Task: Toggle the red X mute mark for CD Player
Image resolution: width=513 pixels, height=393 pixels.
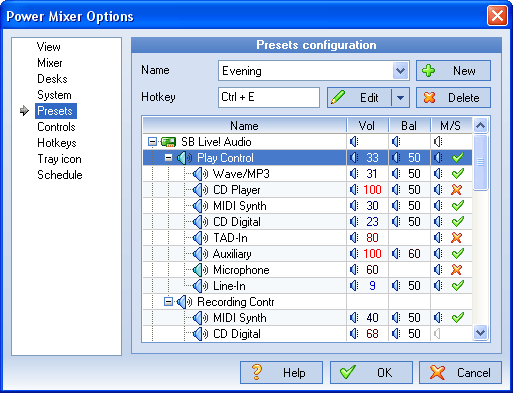Action: tap(456, 190)
